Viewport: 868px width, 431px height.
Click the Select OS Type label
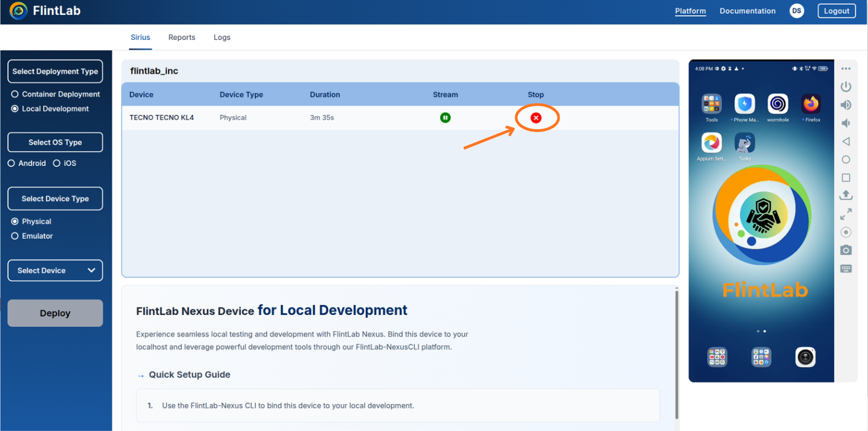(55, 142)
